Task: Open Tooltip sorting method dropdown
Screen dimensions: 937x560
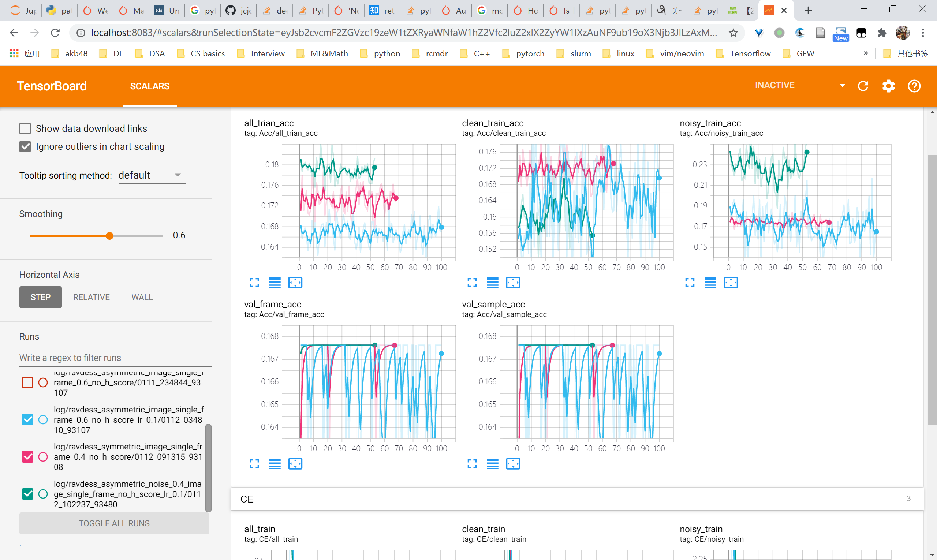Action: pos(152,175)
